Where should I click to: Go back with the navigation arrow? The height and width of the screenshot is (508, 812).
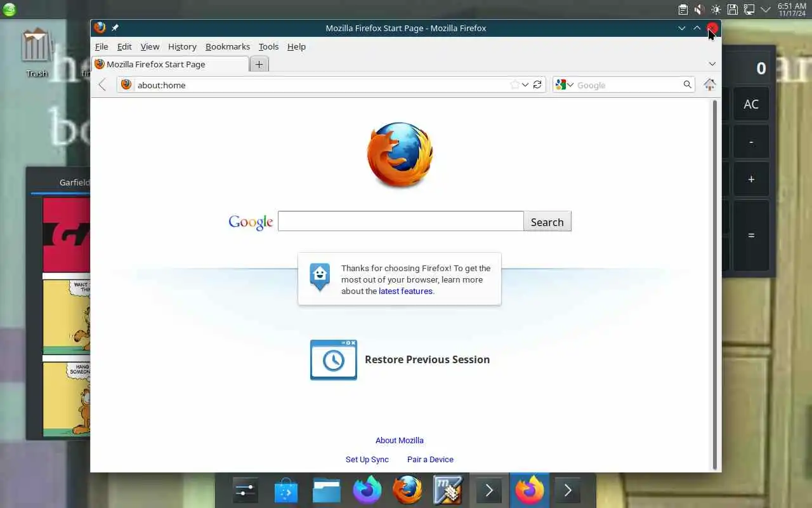pos(102,84)
